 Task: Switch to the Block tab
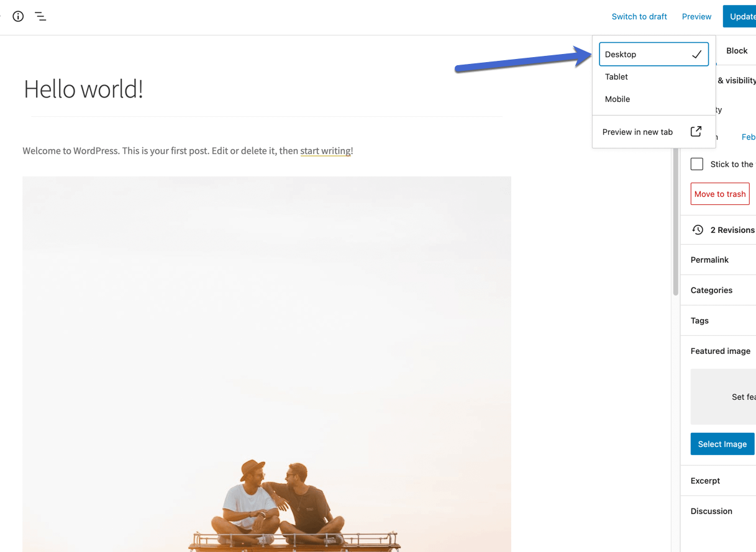(x=737, y=50)
